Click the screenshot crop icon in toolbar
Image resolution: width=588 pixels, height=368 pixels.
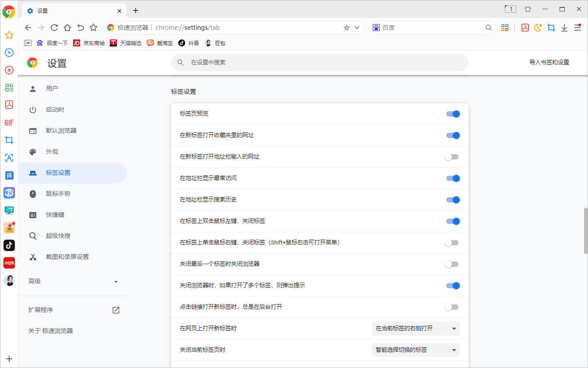(551, 28)
